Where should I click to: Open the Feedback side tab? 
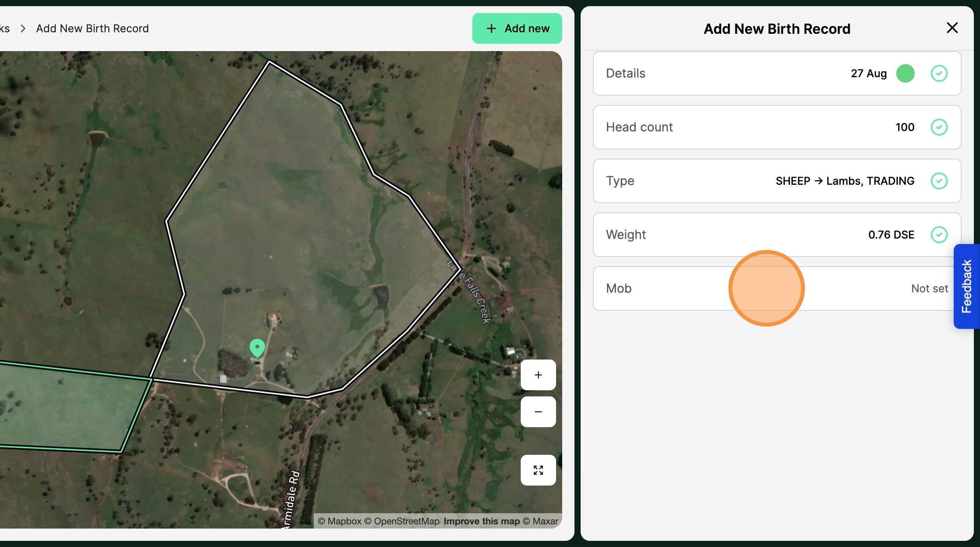[x=967, y=286]
